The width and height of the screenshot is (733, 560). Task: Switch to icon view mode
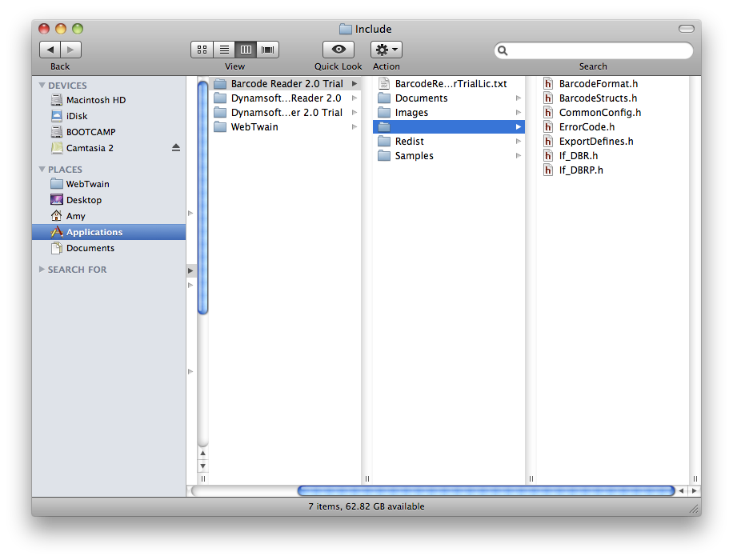click(202, 50)
